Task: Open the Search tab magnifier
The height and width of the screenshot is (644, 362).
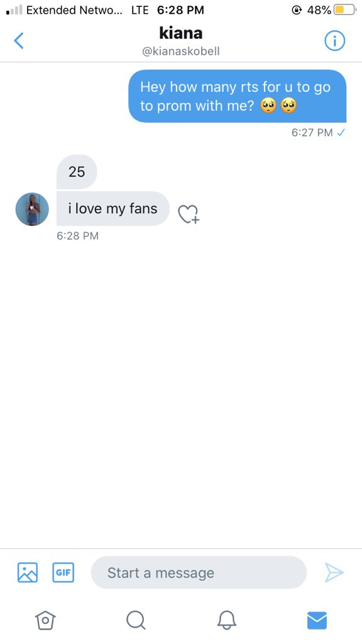Action: 136,619
